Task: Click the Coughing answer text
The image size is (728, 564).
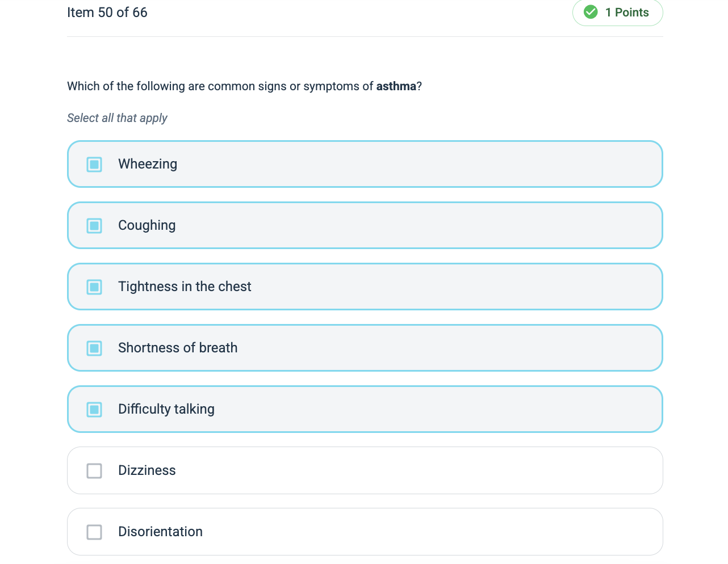Action: coord(147,225)
